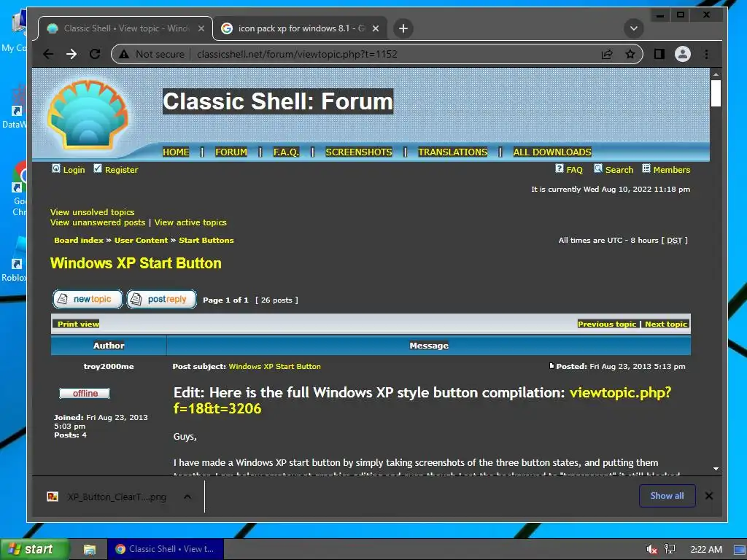Expand the tab search dropdown arrow
This screenshot has width=747, height=560.
[x=634, y=28]
